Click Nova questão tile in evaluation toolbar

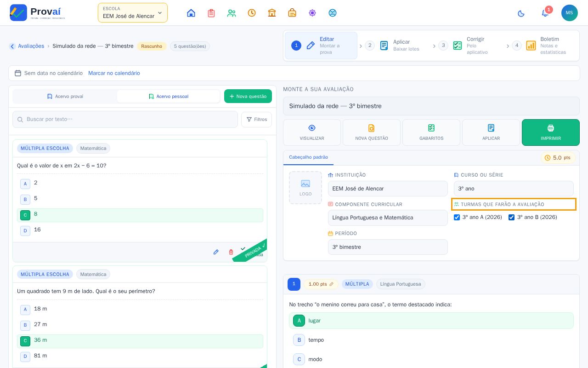[x=372, y=132]
